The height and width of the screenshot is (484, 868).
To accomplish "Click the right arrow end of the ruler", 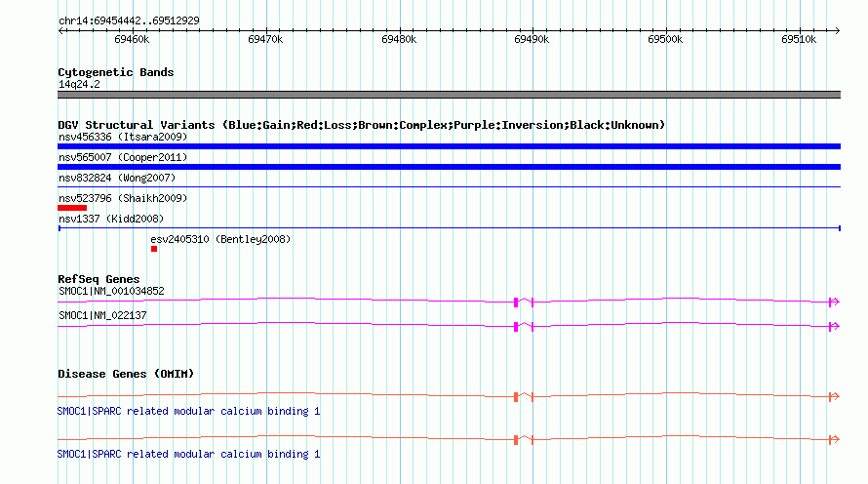I will [838, 30].
